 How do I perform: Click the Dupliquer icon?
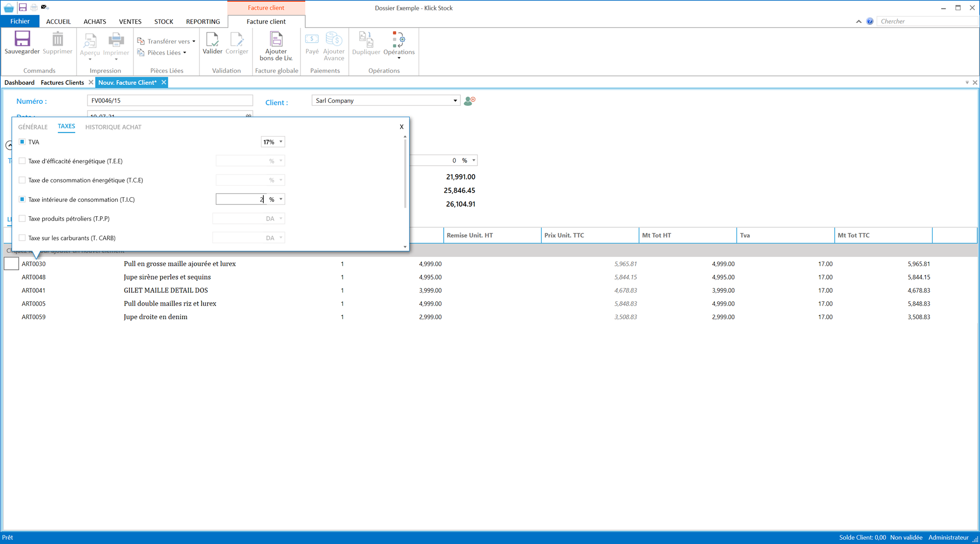366,40
